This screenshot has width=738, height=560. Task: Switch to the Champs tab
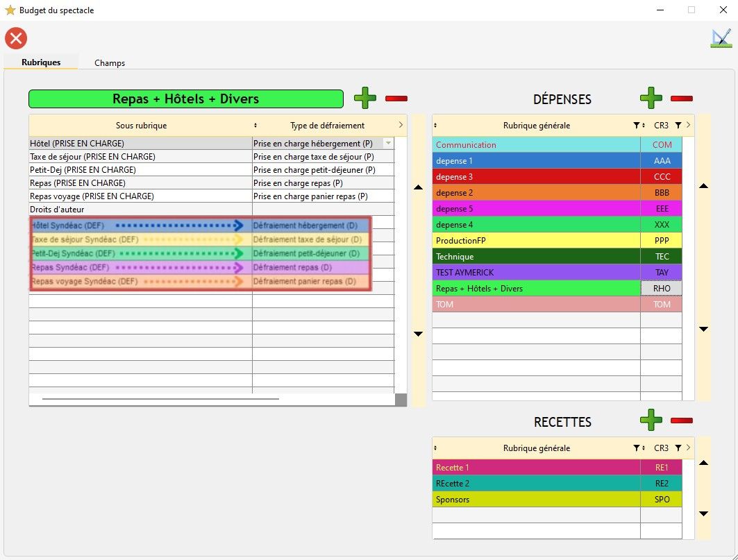[x=110, y=62]
